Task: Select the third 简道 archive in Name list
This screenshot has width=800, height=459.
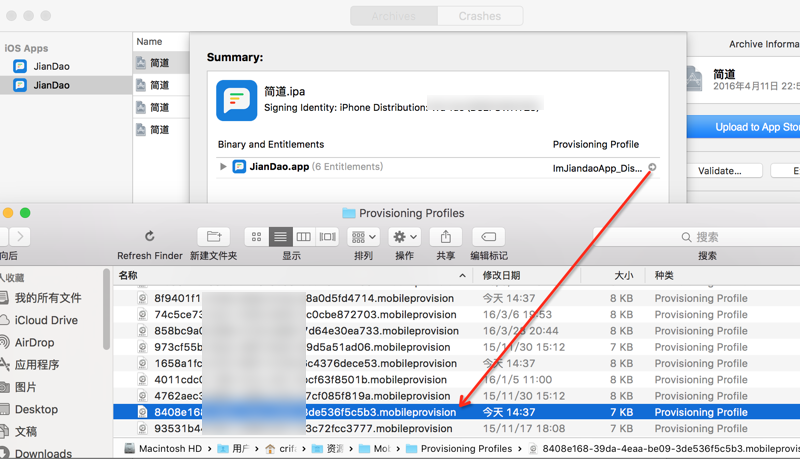Action: tap(161, 108)
